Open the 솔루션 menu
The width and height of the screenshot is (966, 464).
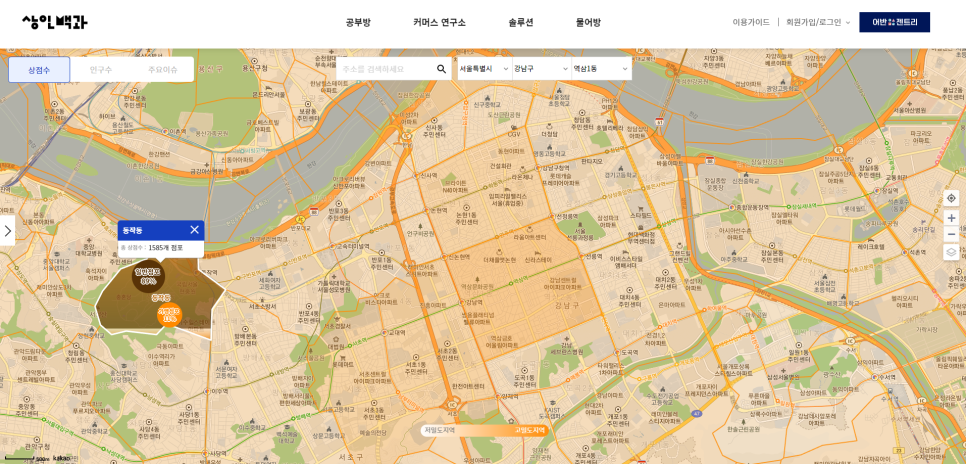(x=521, y=23)
